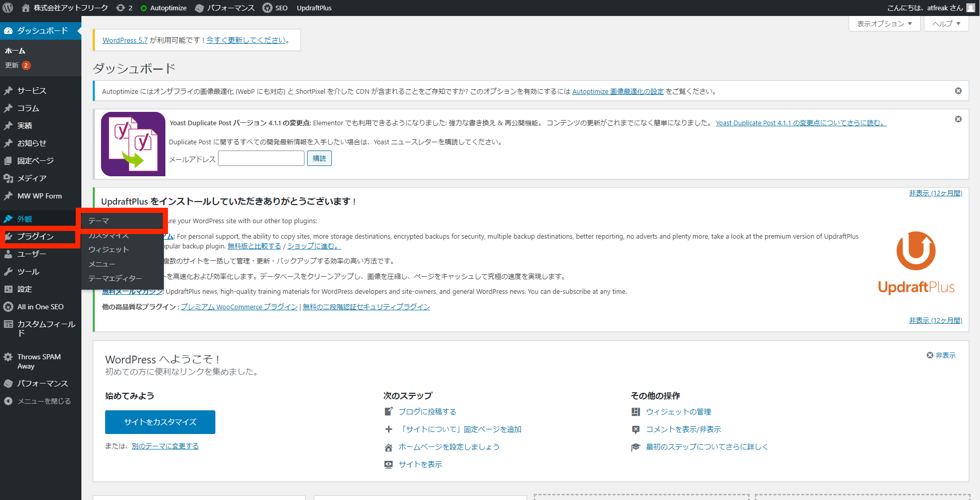Image resolution: width=980 pixels, height=500 pixels.
Task: Open 設定 in the sidebar
Action: click(41, 289)
